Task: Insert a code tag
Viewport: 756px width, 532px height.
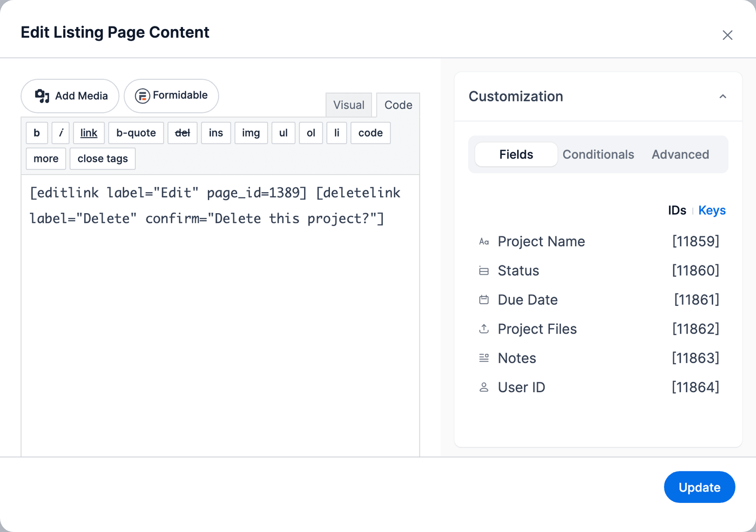Action: (x=370, y=133)
